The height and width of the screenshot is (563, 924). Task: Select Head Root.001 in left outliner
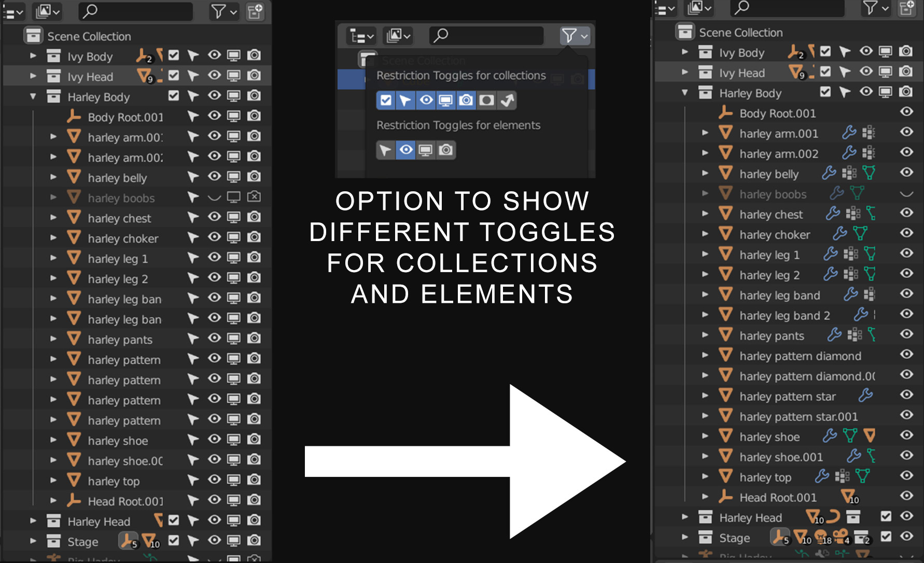coord(125,501)
